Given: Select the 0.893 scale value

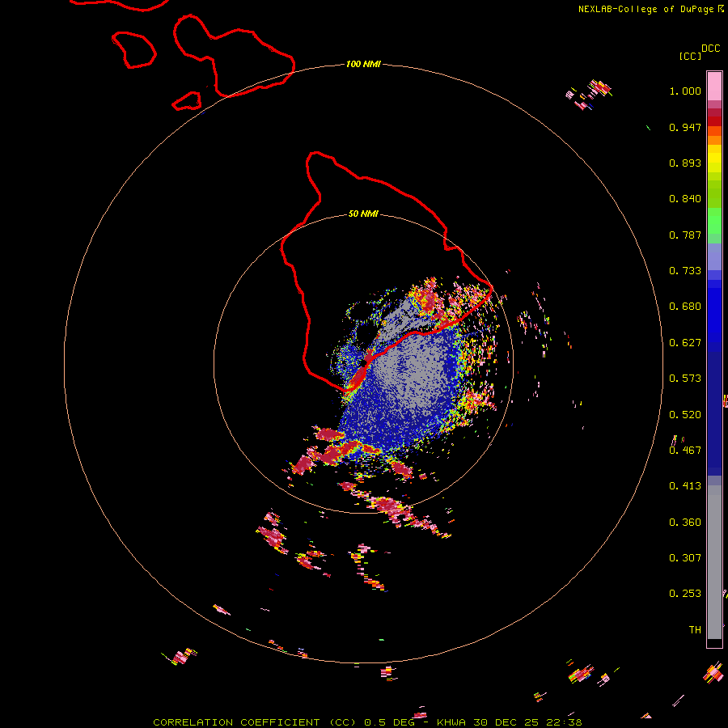Looking at the screenshot, I should 685,163.
